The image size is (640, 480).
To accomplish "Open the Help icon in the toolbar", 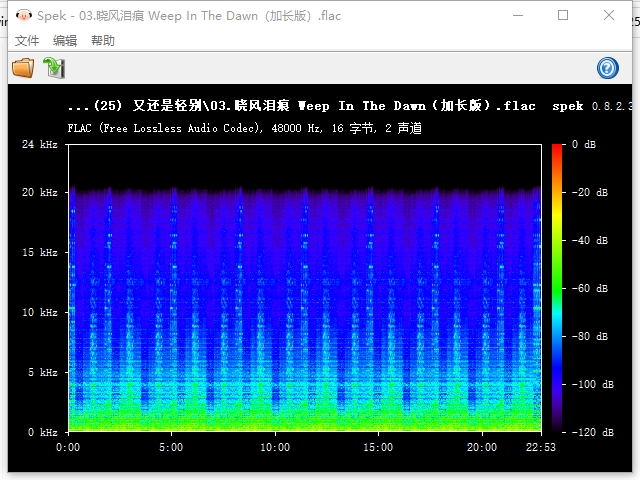I will [x=607, y=68].
